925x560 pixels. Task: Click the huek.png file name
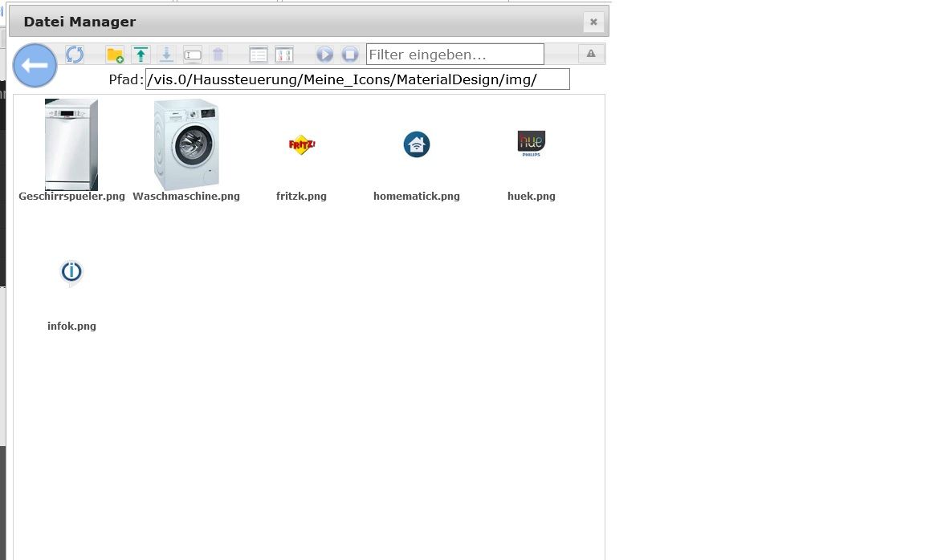tap(532, 197)
